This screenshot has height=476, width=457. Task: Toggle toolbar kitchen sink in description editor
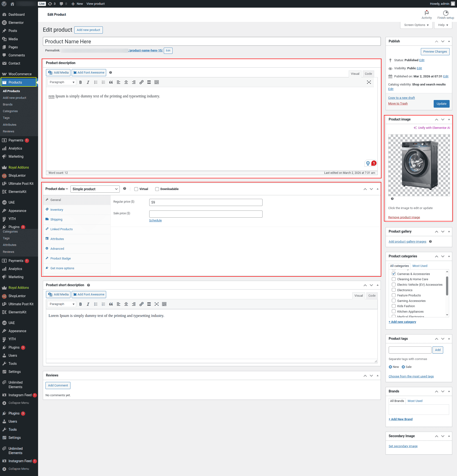157,82
